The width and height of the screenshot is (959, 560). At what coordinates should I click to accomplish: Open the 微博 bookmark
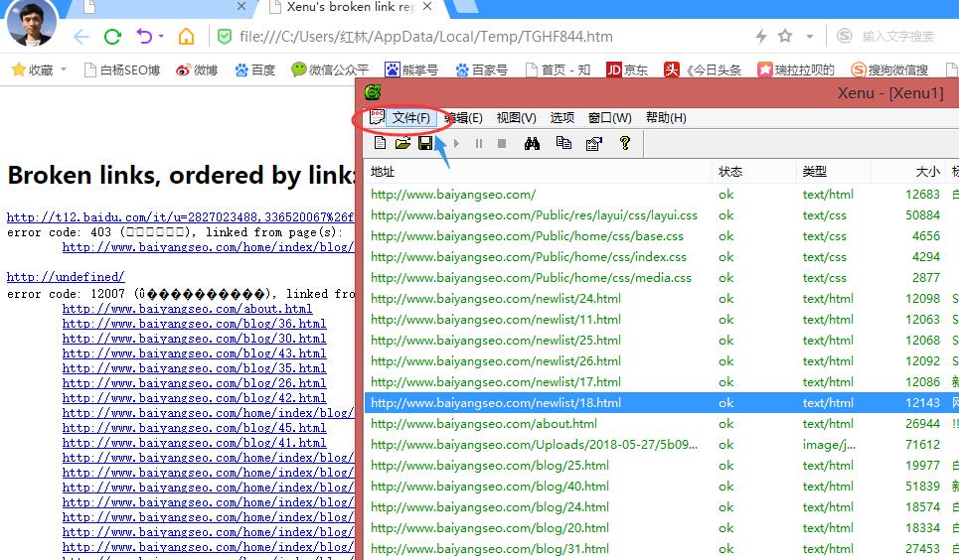tap(197, 70)
